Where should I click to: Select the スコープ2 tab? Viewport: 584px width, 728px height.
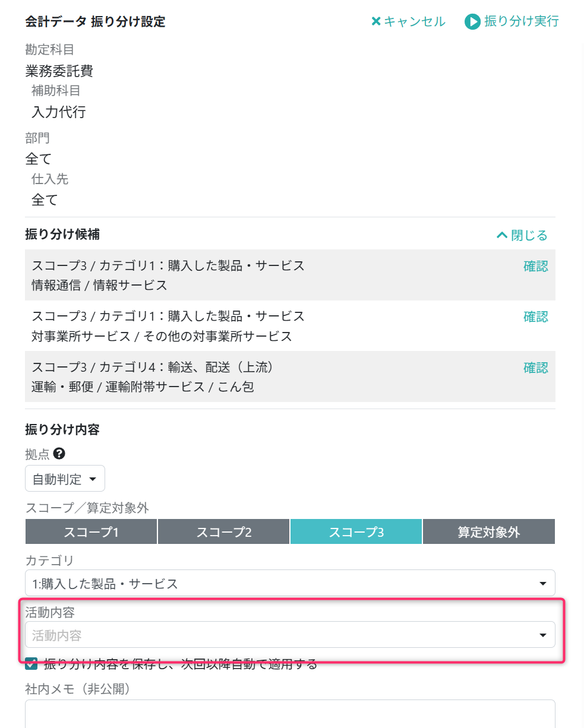pos(223,532)
